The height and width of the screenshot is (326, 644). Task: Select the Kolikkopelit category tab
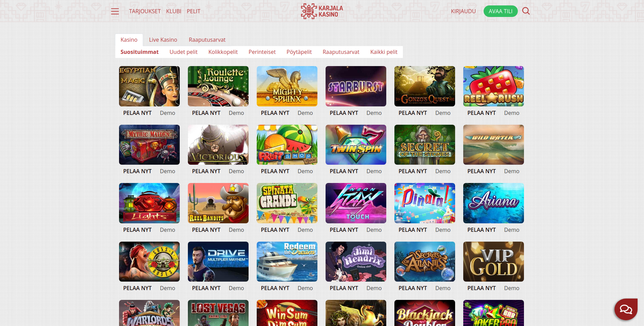pos(223,52)
